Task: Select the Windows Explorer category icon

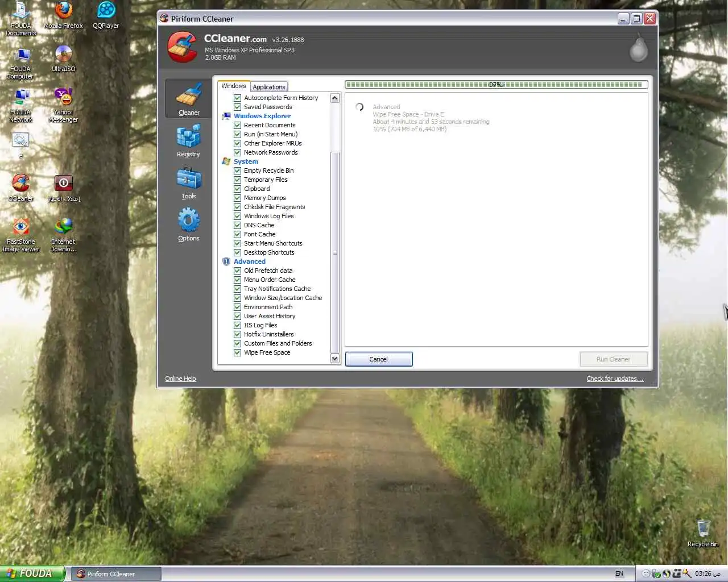Action: pos(226,116)
